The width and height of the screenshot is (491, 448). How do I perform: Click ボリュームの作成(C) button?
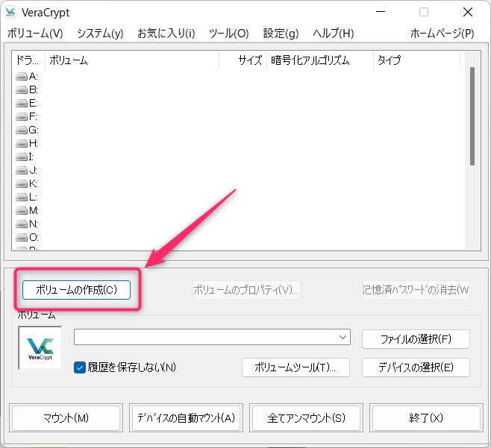click(x=76, y=290)
